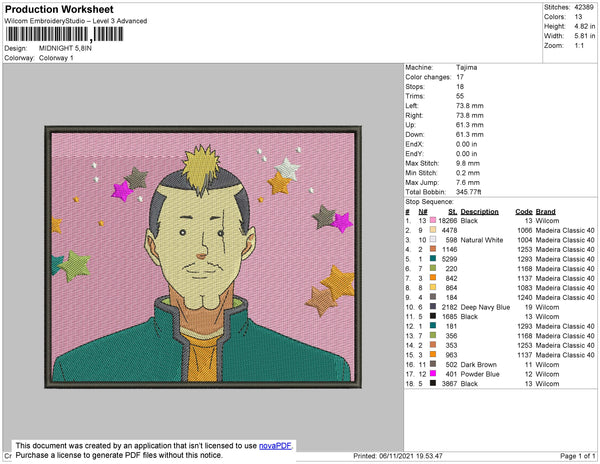The image size is (600, 464).
Task: Click the 'Production Worksheet' title
Action: click(x=59, y=10)
